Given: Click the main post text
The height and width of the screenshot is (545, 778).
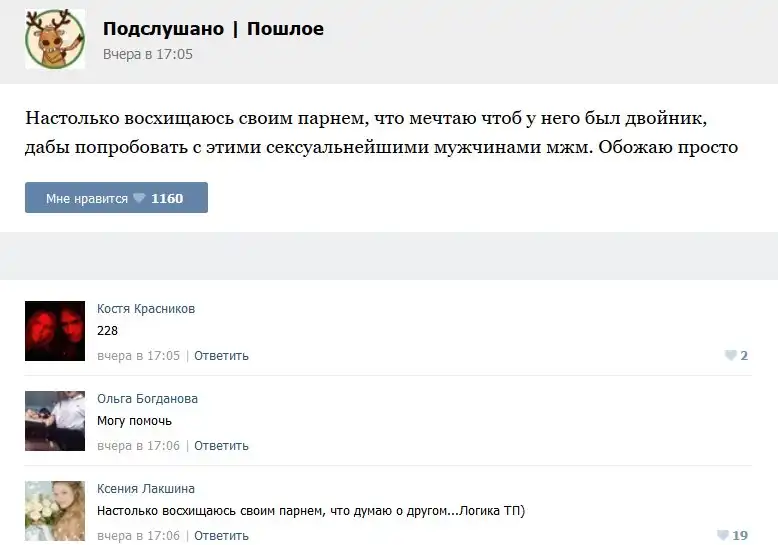Looking at the screenshot, I should point(381,133).
